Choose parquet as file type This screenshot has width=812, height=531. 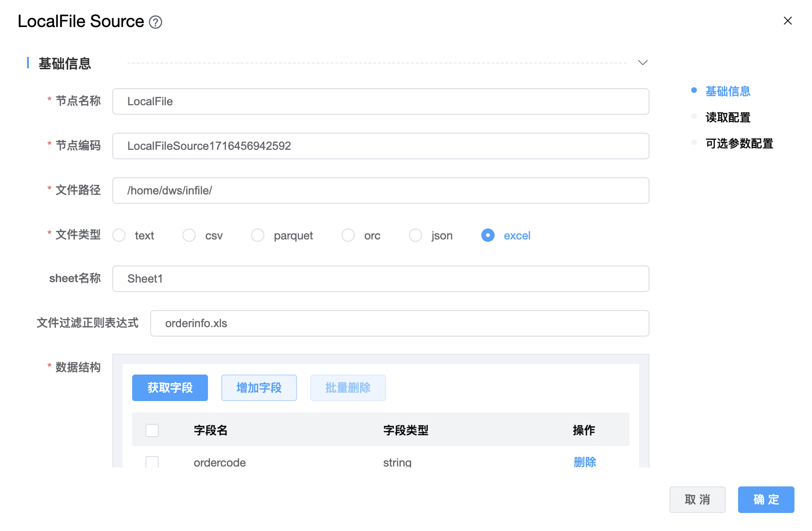pyautogui.click(x=258, y=236)
